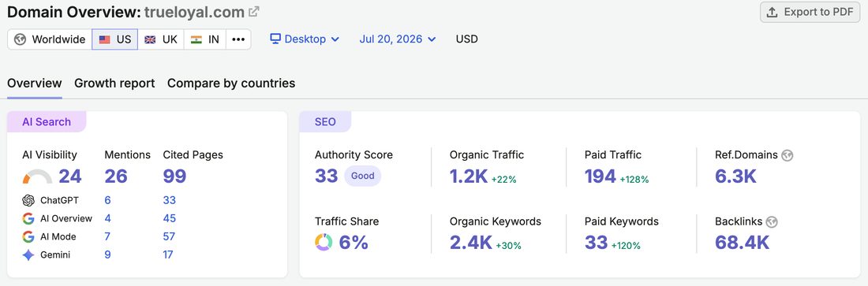
Task: Click the globe icon beside Backlinks
Action: click(x=772, y=222)
